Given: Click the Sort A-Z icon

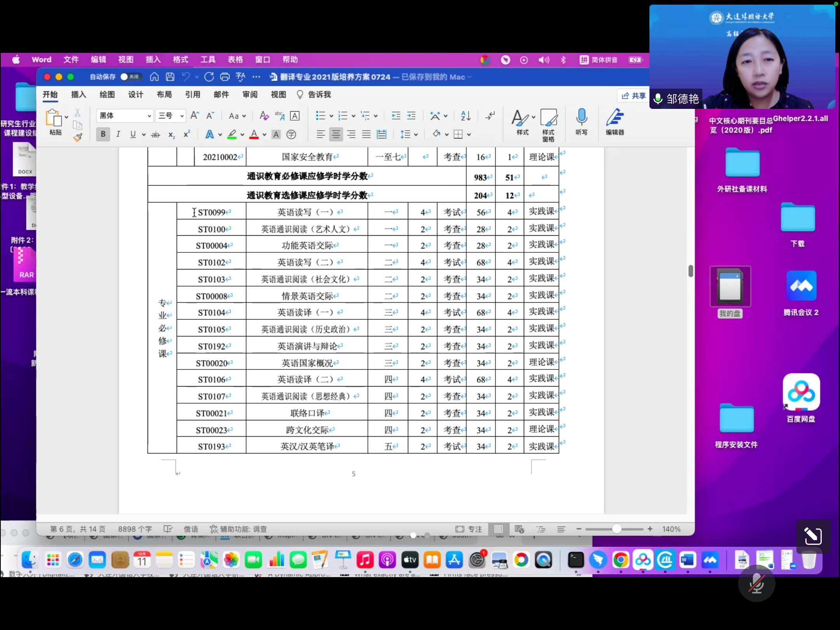Looking at the screenshot, I should click(465, 115).
